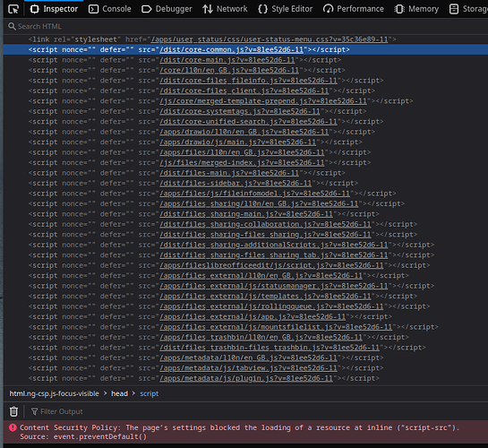This screenshot has height=448, width=488.
Task: Open the Style Editor tab
Action: pos(286,9)
